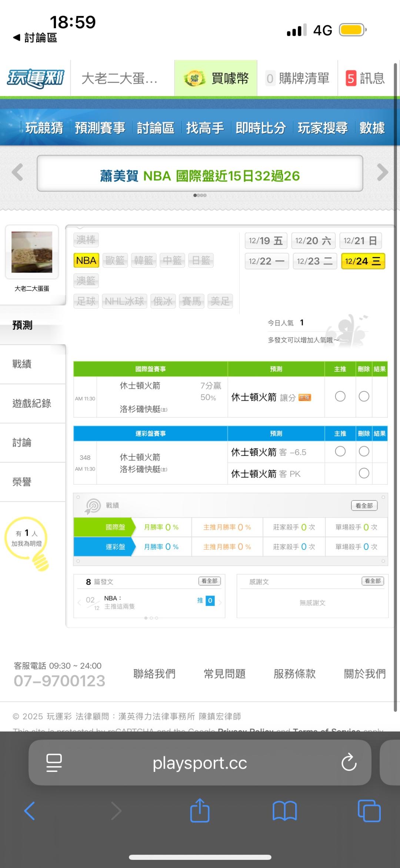The height and width of the screenshot is (868, 400).
Task: Pick date 12/19 五
Action: (266, 241)
